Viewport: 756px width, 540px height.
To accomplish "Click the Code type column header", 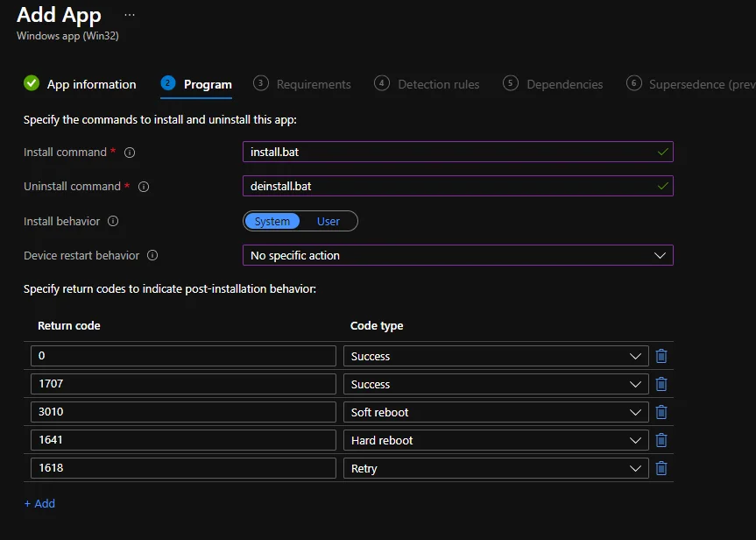I will click(x=377, y=326).
